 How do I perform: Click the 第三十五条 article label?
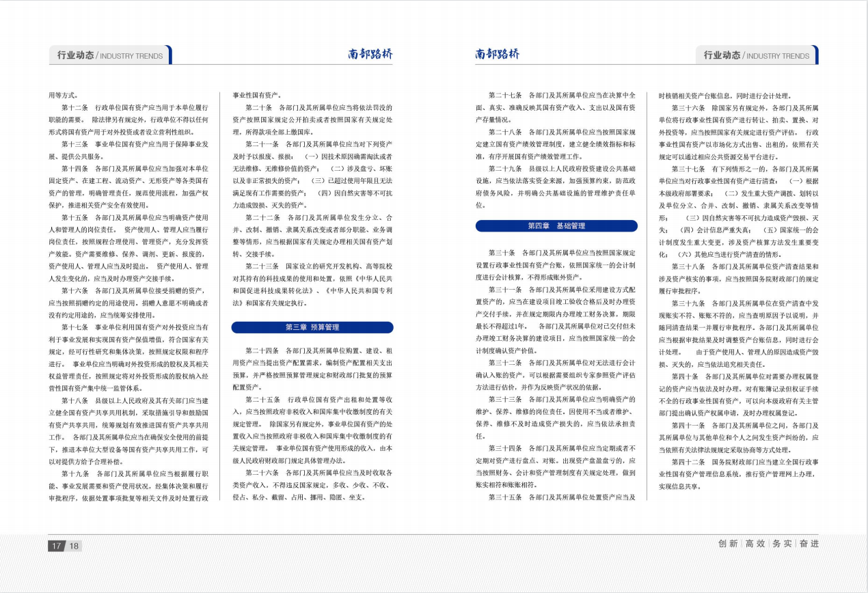506,497
